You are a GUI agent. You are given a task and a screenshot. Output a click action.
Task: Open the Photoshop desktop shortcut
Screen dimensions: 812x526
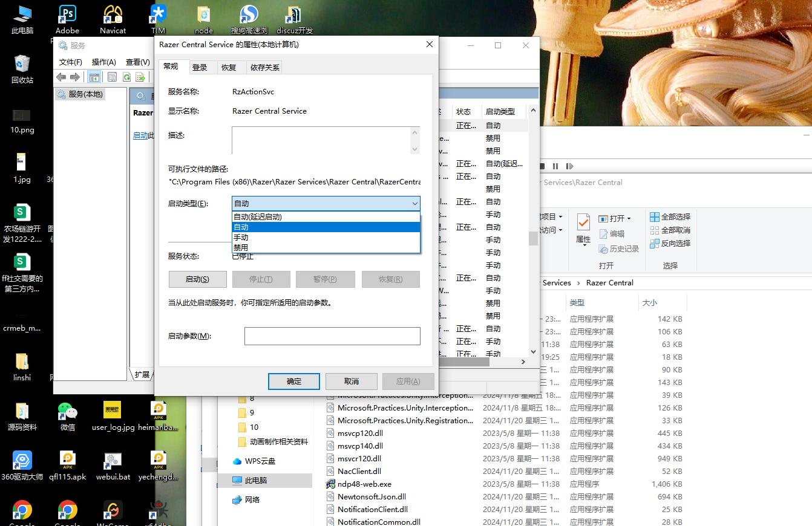pos(67,18)
